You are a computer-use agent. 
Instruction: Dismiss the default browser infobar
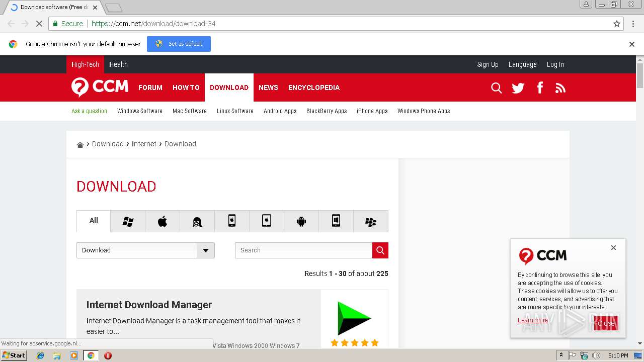tap(632, 44)
